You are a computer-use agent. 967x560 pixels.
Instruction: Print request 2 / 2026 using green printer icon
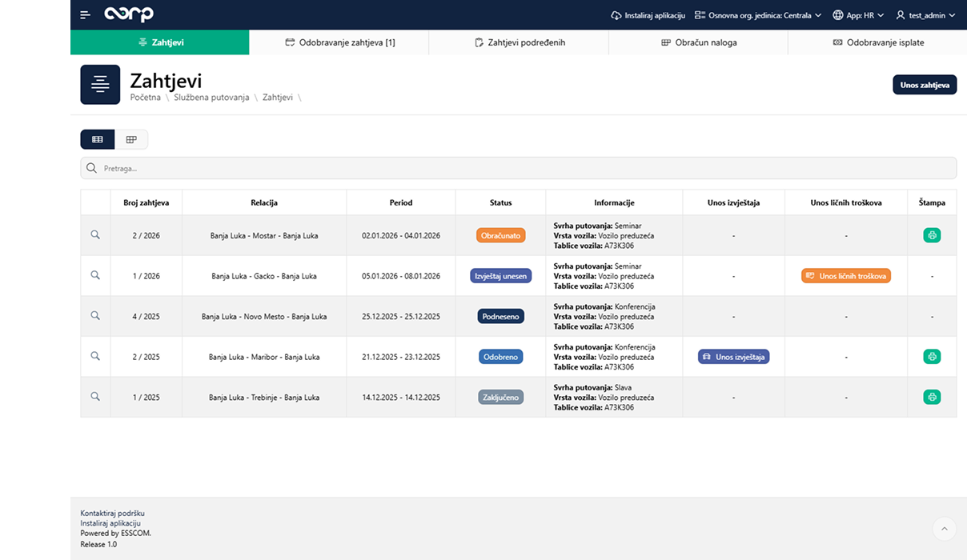[931, 235]
